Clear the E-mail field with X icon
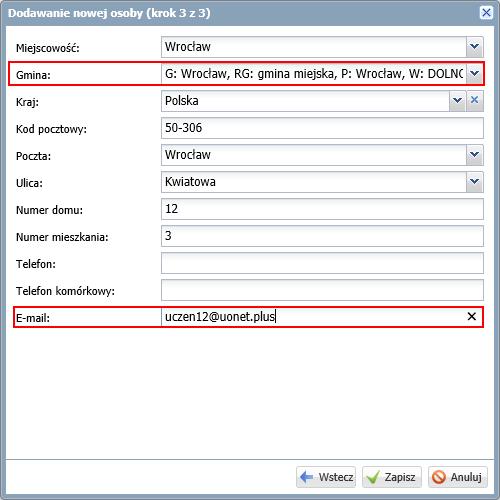Image resolution: width=500 pixels, height=500 pixels. 472,316
